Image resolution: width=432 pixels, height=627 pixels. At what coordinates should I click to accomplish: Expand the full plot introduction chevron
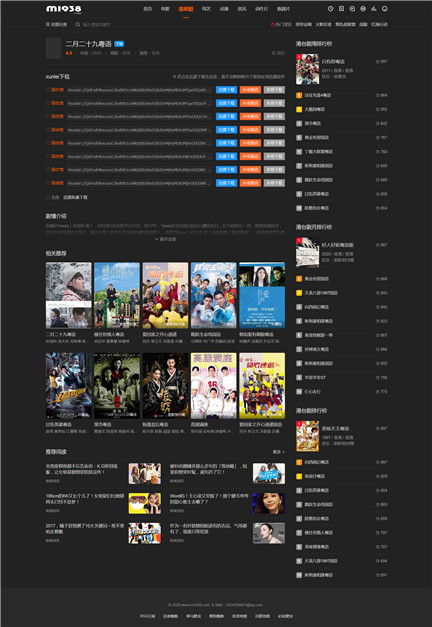[x=156, y=239]
